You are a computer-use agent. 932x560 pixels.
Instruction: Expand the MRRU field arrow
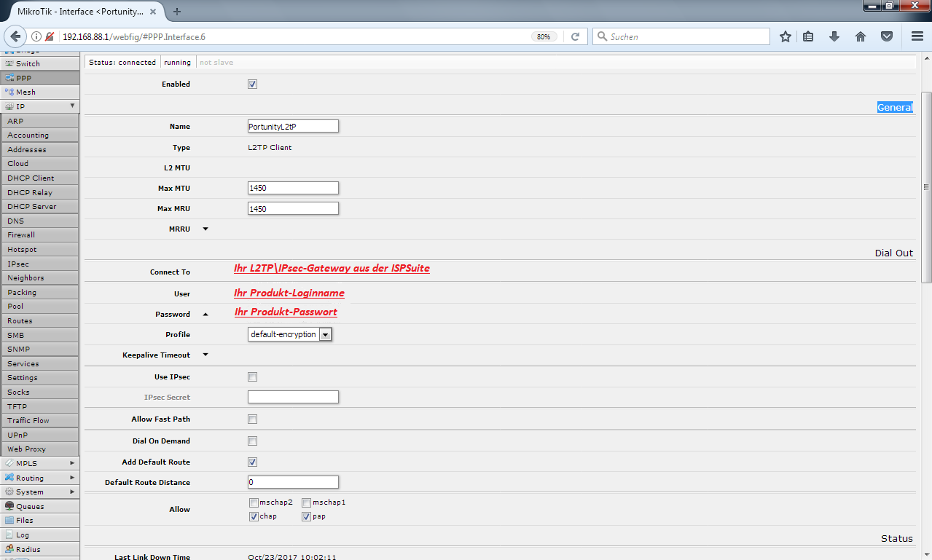point(205,229)
